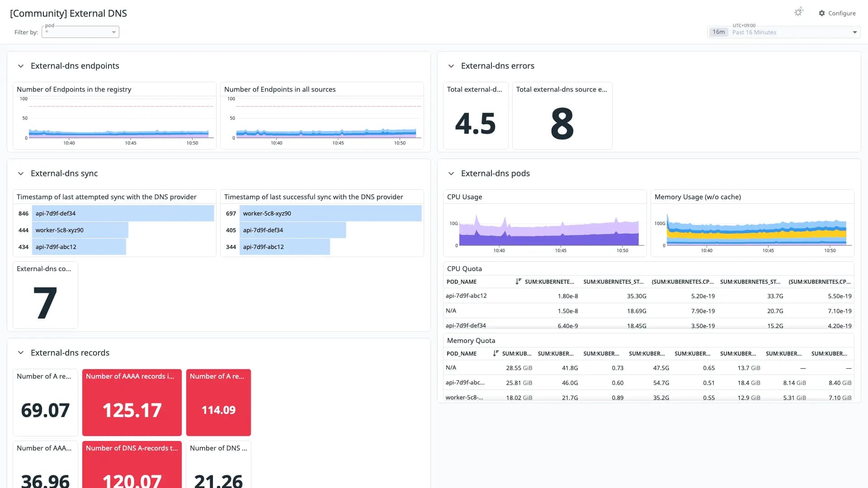Click the Timestamp of last attempted sync widget title
This screenshot has width=868, height=488.
(x=107, y=197)
